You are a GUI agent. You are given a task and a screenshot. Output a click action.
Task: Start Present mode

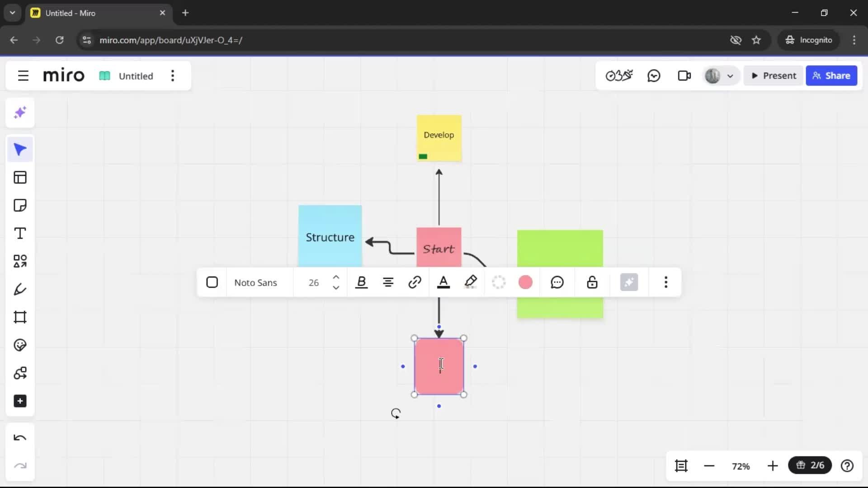click(x=774, y=75)
